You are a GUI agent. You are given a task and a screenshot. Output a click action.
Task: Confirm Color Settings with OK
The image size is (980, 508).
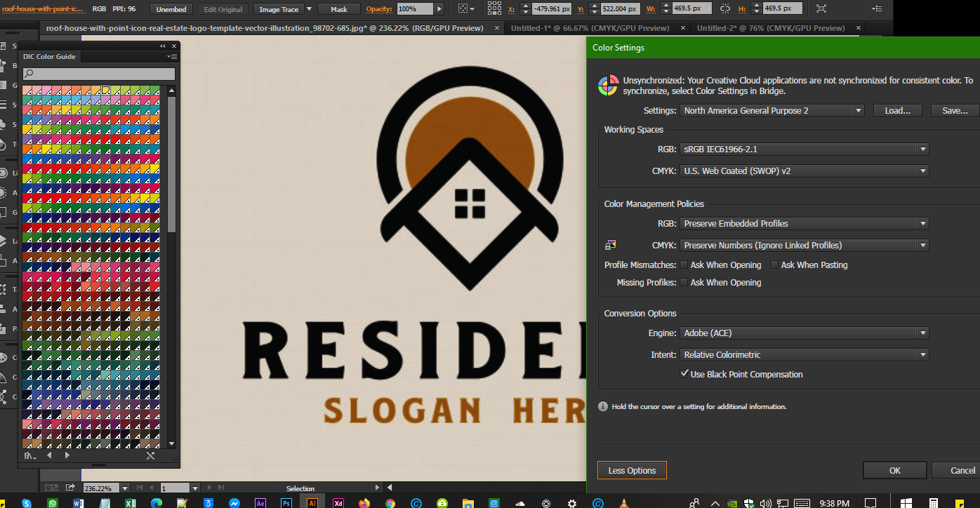point(894,470)
